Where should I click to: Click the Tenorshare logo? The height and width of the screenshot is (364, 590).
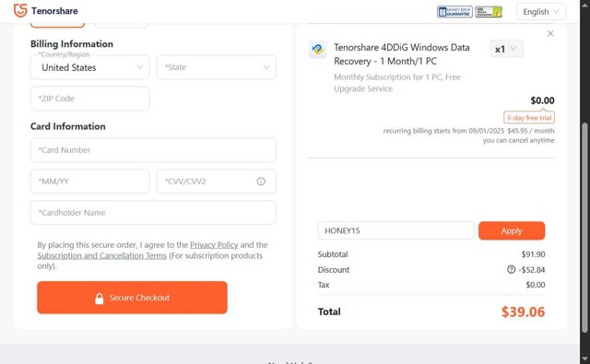pos(46,11)
